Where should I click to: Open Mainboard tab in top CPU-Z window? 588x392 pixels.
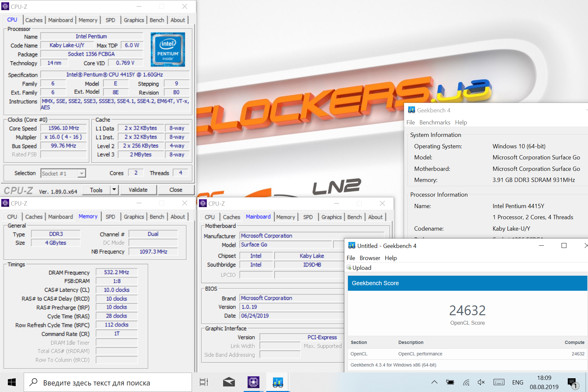point(60,20)
